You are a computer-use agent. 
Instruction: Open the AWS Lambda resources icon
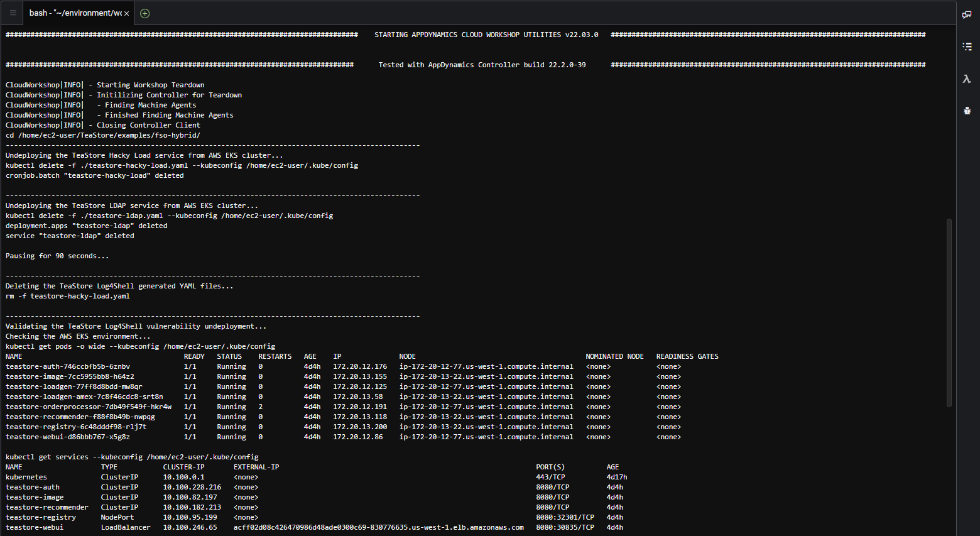(967, 79)
